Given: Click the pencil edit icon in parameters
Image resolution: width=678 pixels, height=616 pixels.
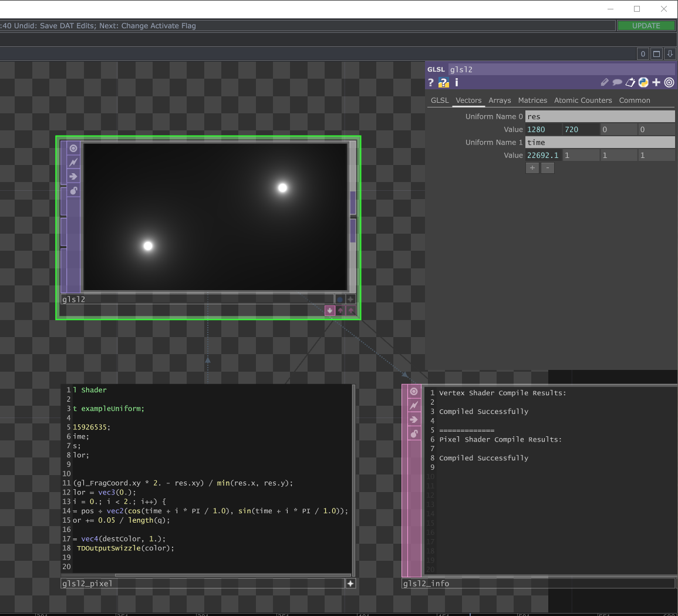Looking at the screenshot, I should point(605,83).
